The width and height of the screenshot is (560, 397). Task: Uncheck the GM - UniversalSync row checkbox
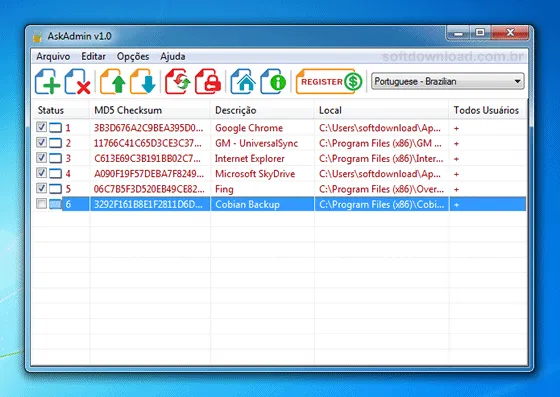(41, 142)
